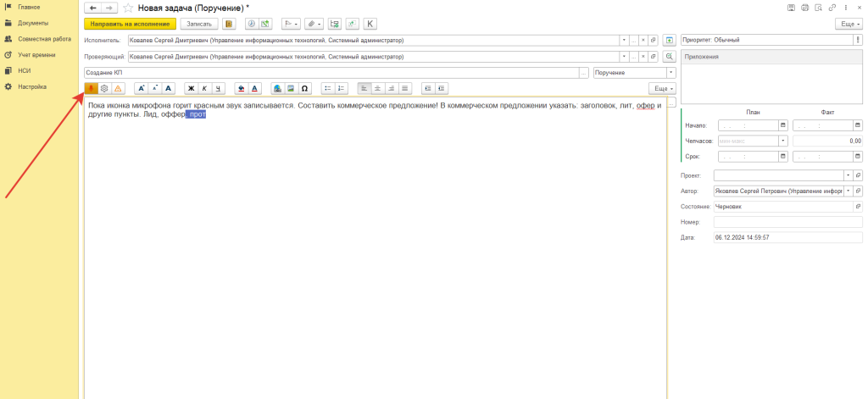The width and height of the screenshot is (868, 399).
Task: Open the calendar for planned Начало date
Action: pyautogui.click(x=783, y=125)
